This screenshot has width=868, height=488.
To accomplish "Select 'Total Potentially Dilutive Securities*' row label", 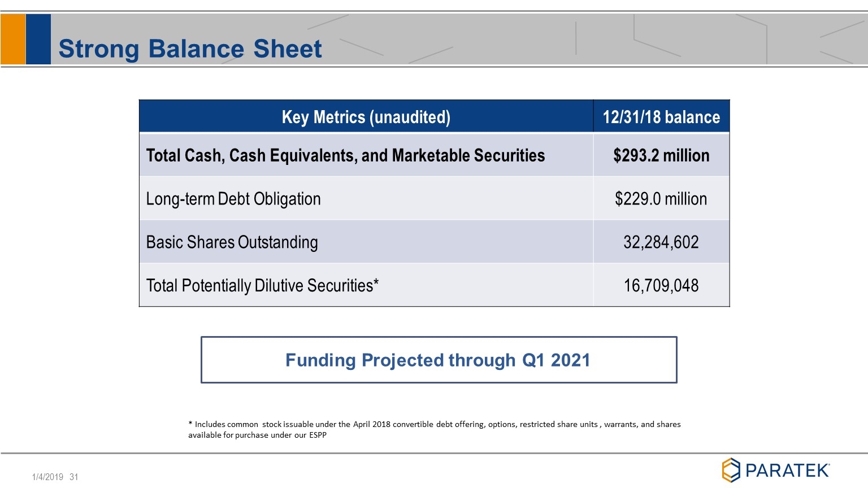I will click(262, 286).
